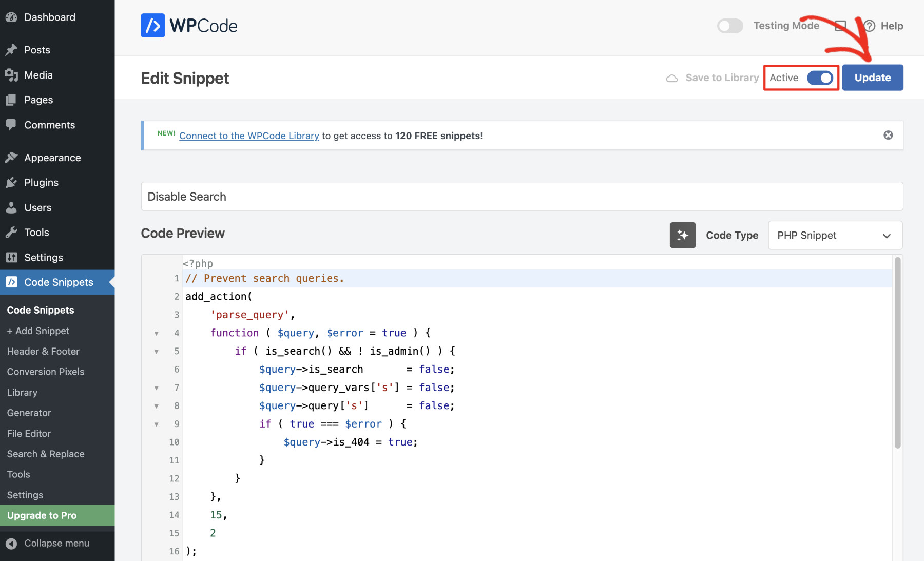The image size is (924, 561).
Task: Dismiss the WPCode Library notice
Action: pyautogui.click(x=888, y=135)
